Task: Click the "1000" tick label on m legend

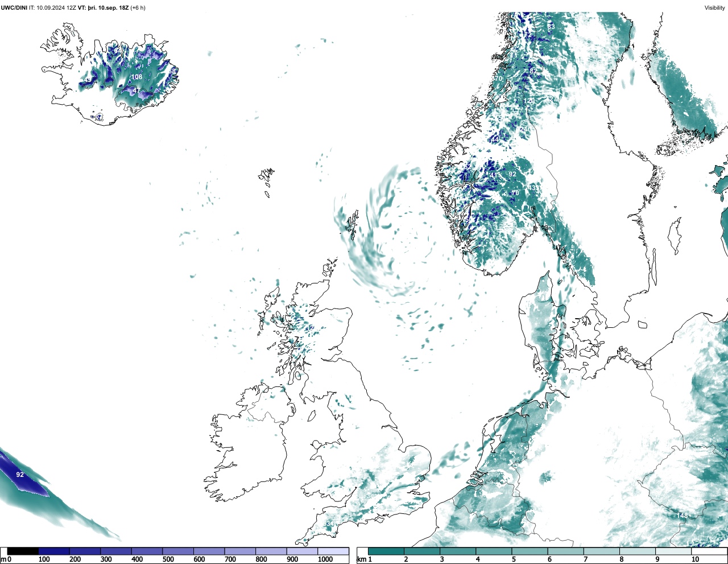Action: click(325, 559)
